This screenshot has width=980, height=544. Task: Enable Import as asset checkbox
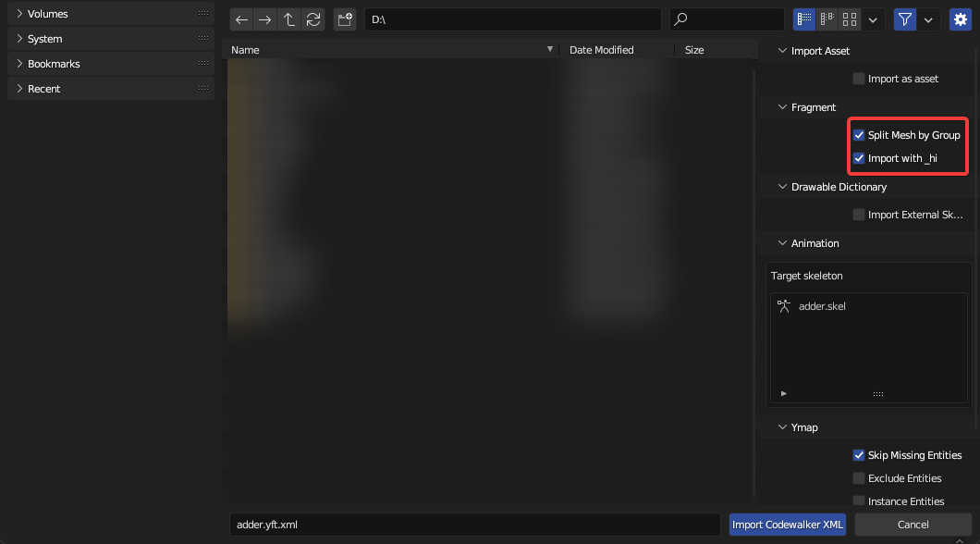tap(859, 79)
